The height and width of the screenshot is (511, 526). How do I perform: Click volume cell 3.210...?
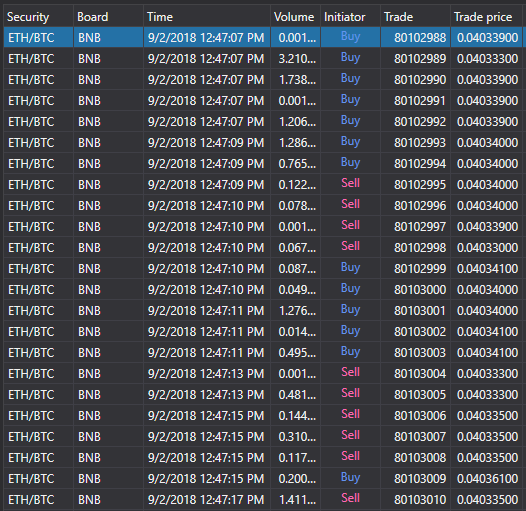pos(297,59)
